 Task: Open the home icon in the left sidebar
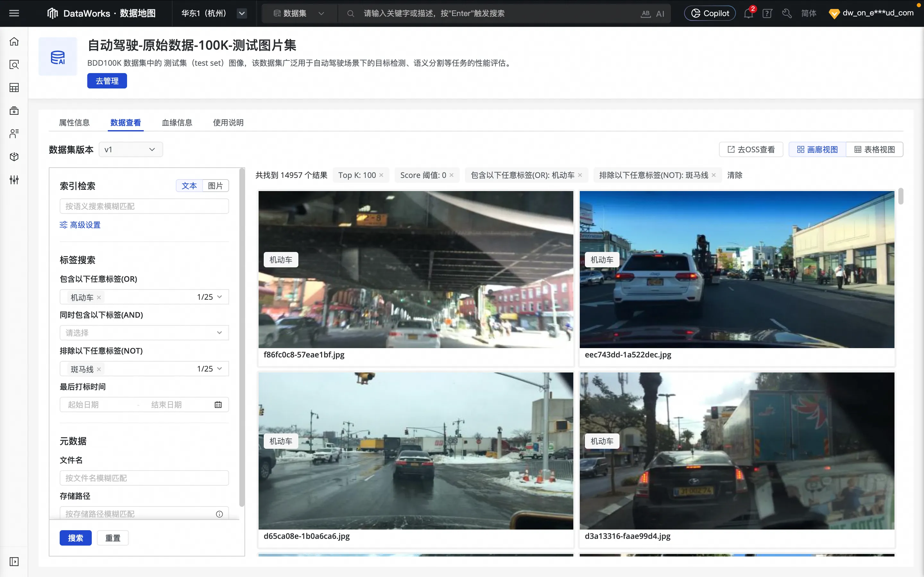point(14,41)
